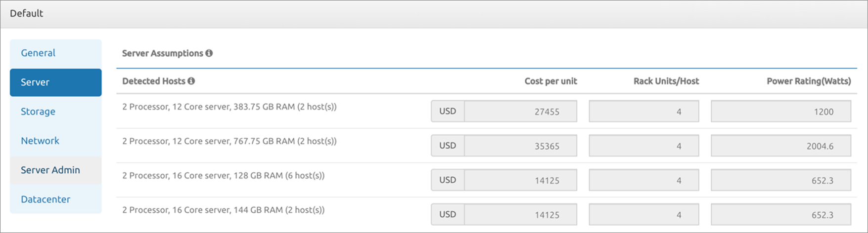Viewport: 868px width, 233px height.
Task: Click info icon beside Server Assumptions
Action: 209,53
